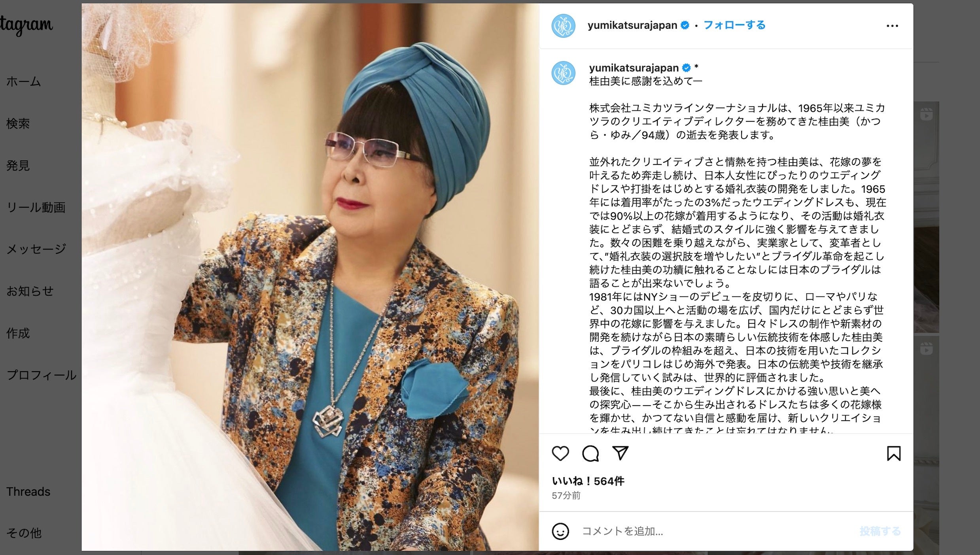Save post with the bookmark icon
This screenshot has width=980, height=555.
tap(894, 453)
